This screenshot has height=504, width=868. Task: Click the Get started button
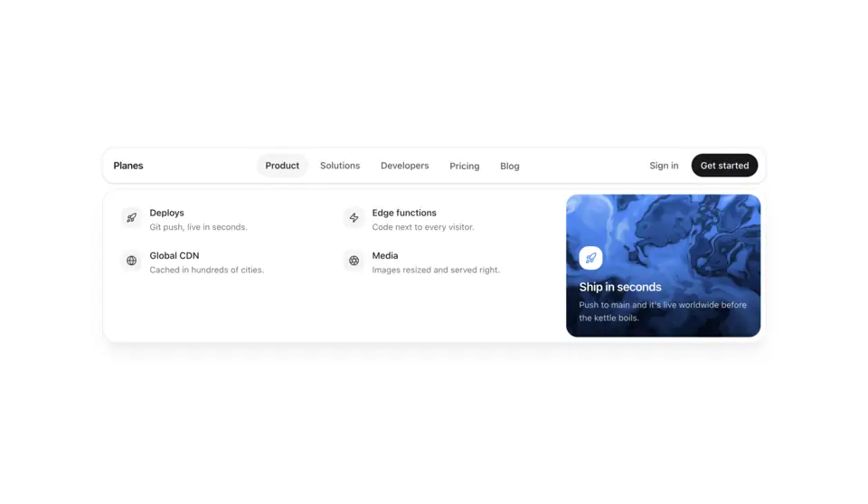pyautogui.click(x=724, y=166)
